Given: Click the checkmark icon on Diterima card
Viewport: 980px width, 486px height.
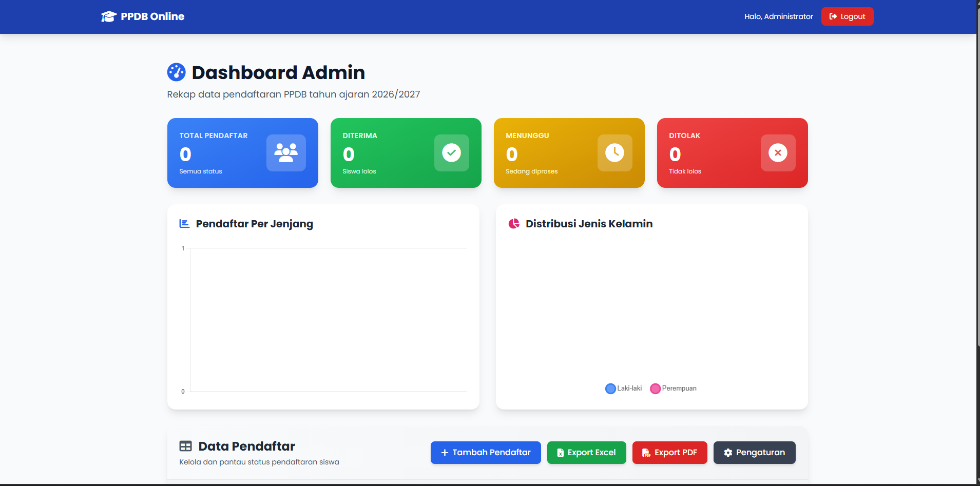Looking at the screenshot, I should click(x=451, y=152).
